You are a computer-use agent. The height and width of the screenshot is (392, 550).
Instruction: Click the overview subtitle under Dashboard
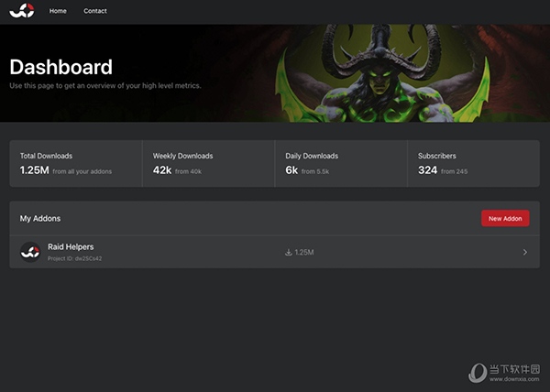tap(105, 86)
